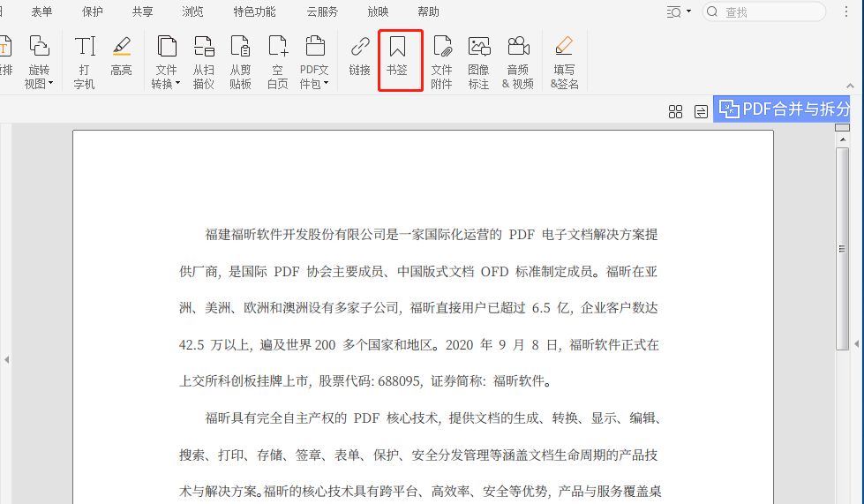Open the dropdown arrow next to the search options
864x504 pixels.
coord(688,11)
